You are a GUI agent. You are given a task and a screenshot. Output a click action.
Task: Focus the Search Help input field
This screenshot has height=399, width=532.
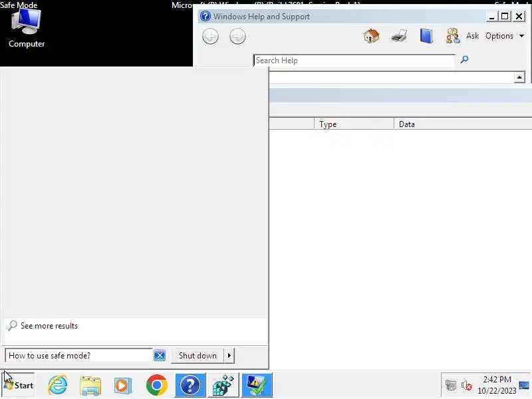tap(354, 61)
